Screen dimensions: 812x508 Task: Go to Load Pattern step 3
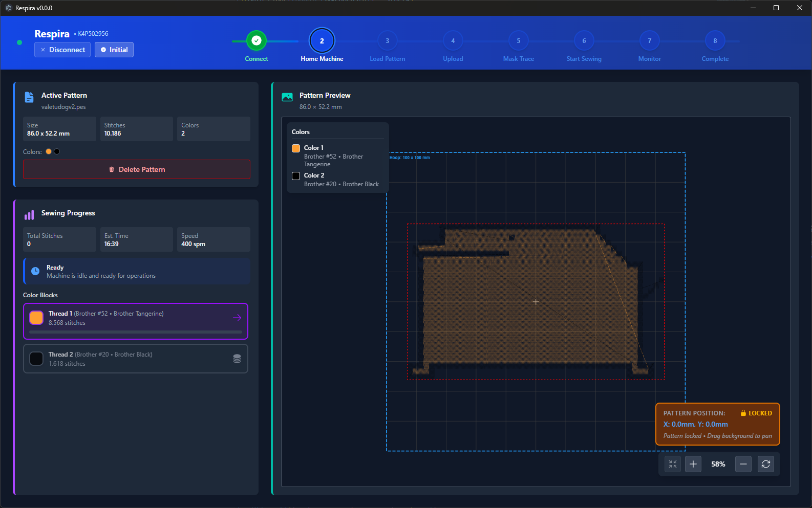tap(388, 41)
